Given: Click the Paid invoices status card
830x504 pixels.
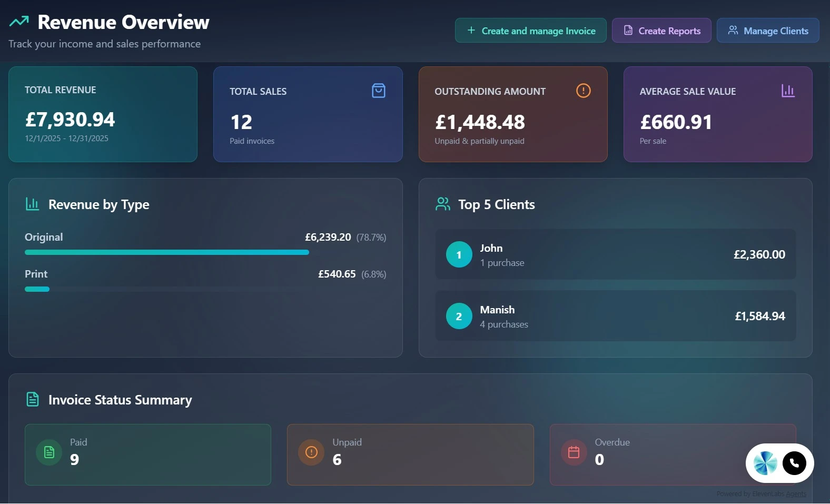Looking at the screenshot, I should (148, 454).
